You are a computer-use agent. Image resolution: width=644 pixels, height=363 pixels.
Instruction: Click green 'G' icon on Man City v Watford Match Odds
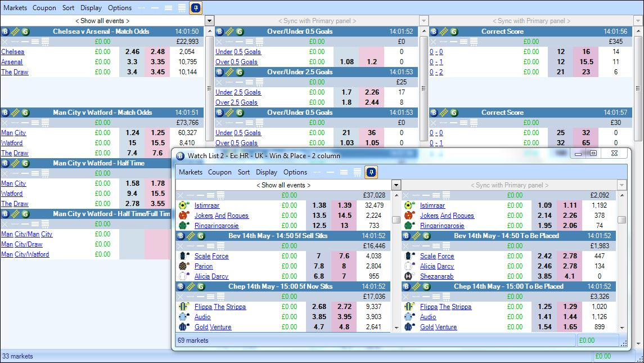tap(25, 113)
